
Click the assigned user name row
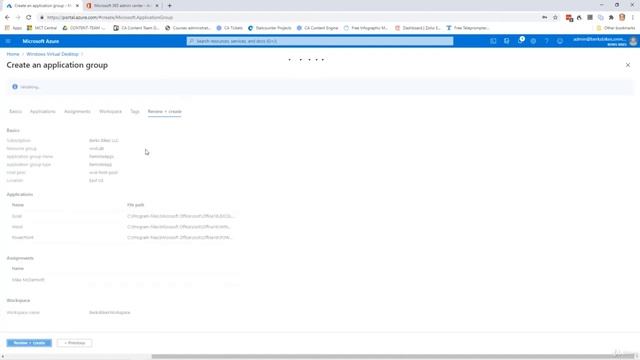(122, 280)
